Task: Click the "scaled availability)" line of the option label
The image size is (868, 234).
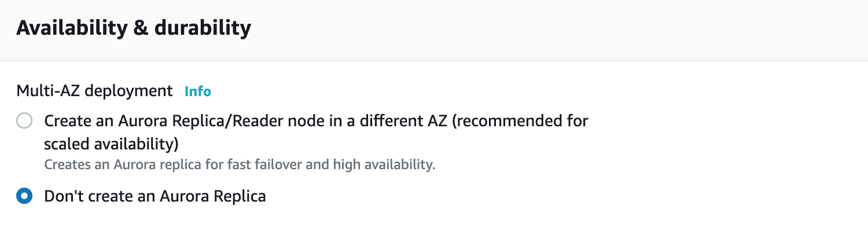Action: pyautogui.click(x=111, y=143)
